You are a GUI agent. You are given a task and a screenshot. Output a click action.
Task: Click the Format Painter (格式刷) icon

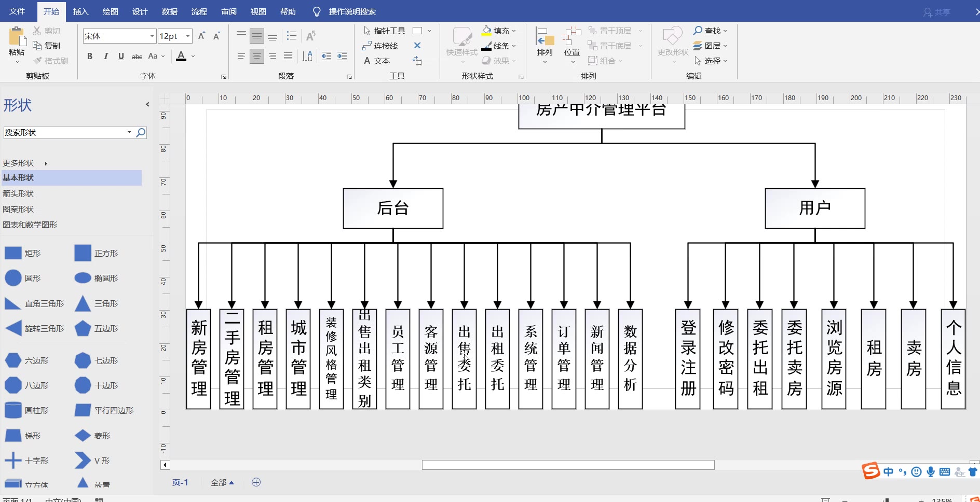click(x=37, y=61)
